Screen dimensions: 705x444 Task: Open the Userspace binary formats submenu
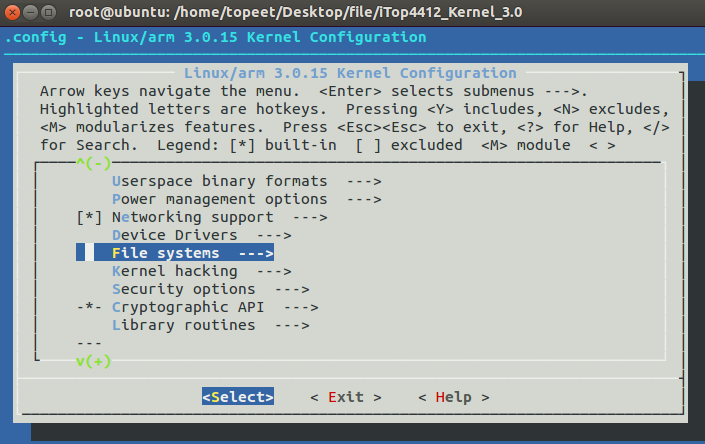click(246, 181)
